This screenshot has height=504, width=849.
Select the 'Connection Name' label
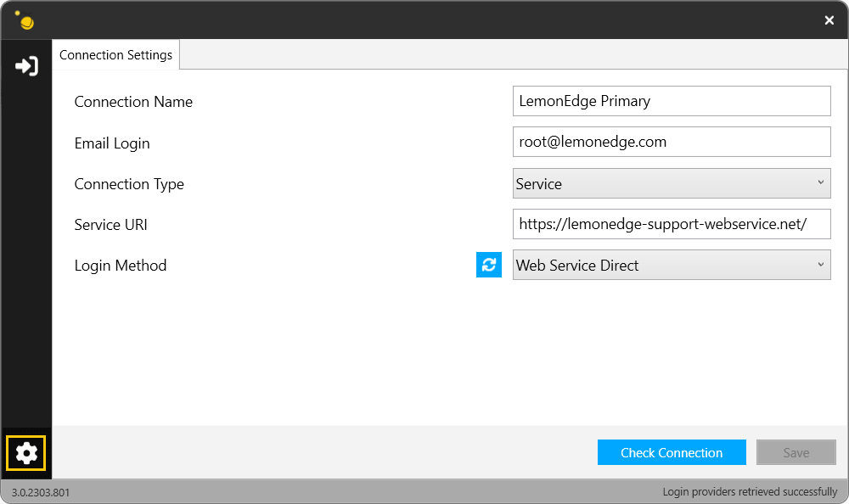[x=133, y=102]
